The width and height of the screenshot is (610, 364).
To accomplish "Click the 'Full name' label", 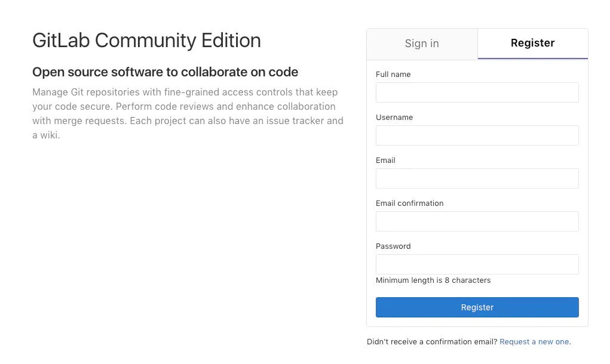I will (x=393, y=75).
